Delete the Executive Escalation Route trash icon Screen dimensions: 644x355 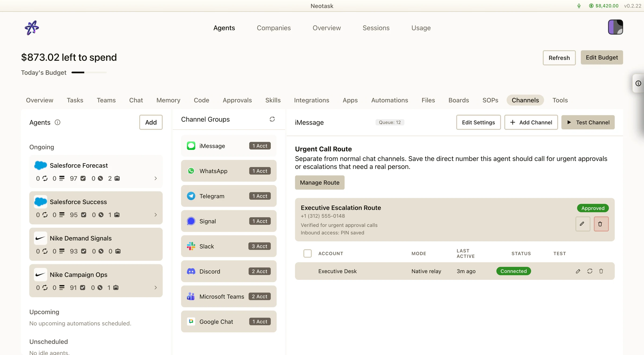pyautogui.click(x=601, y=224)
